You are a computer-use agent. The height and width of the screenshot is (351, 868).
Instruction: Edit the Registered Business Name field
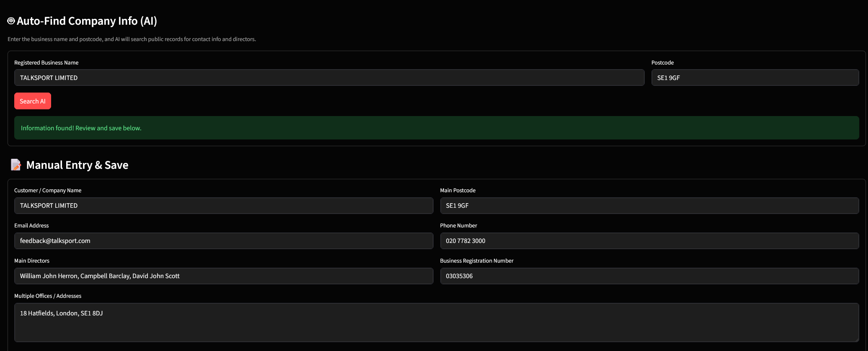[329, 77]
